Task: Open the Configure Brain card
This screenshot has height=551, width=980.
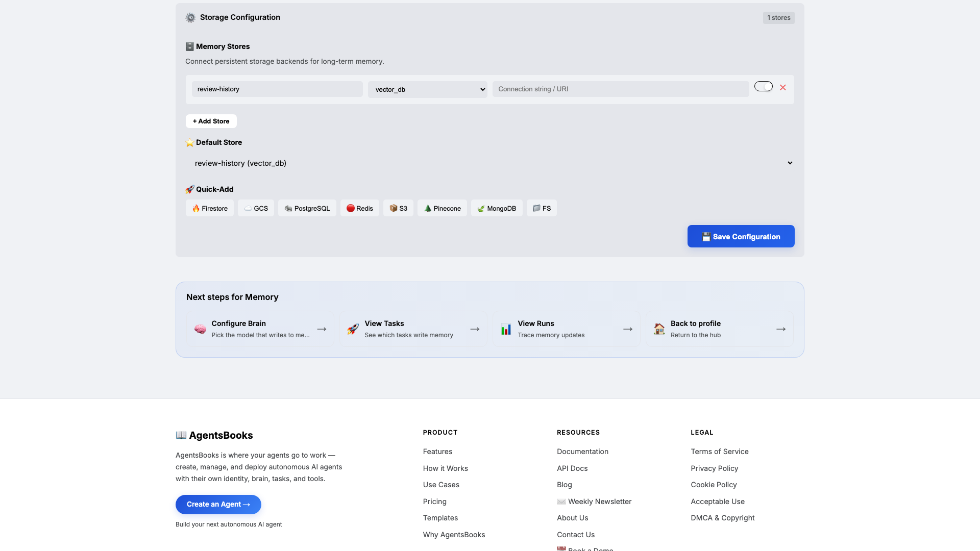Action: pyautogui.click(x=260, y=329)
